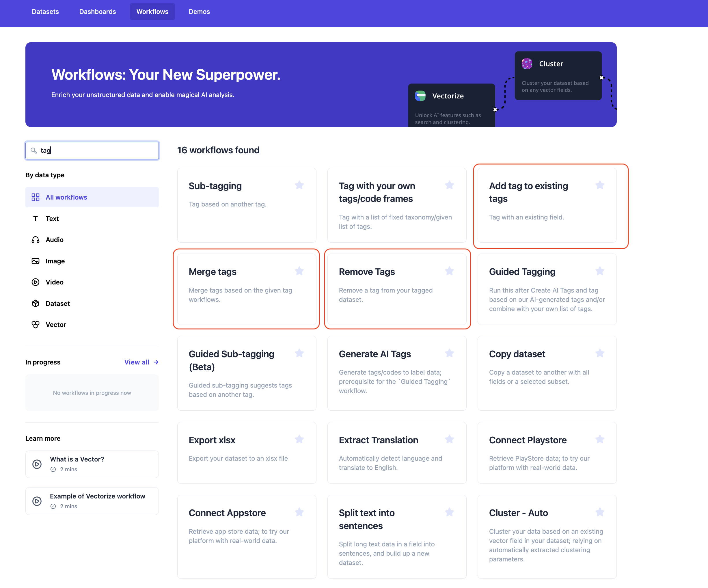Toggle favorite star on Guided Tagging
This screenshot has width=708, height=588.
tap(599, 271)
